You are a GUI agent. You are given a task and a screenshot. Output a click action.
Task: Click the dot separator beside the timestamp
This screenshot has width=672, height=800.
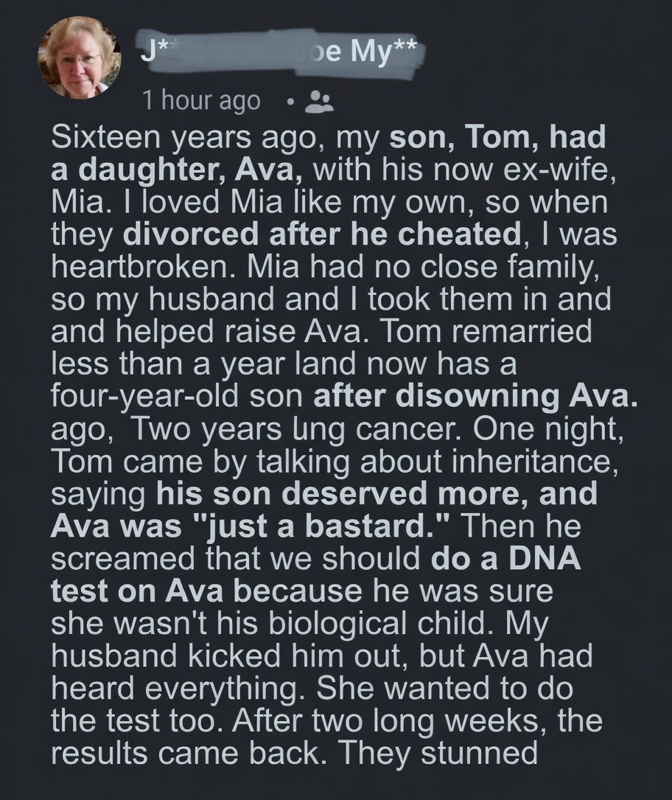coord(293,102)
